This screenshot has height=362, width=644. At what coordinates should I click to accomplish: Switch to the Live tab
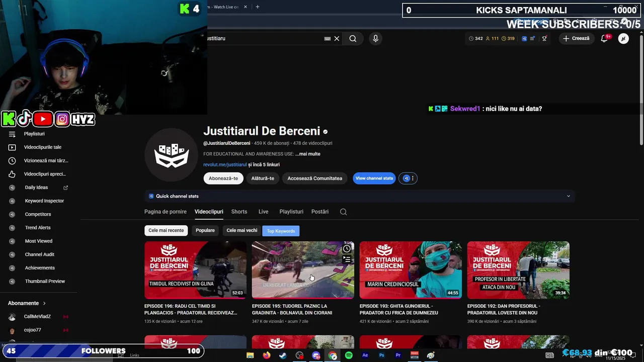(x=264, y=212)
